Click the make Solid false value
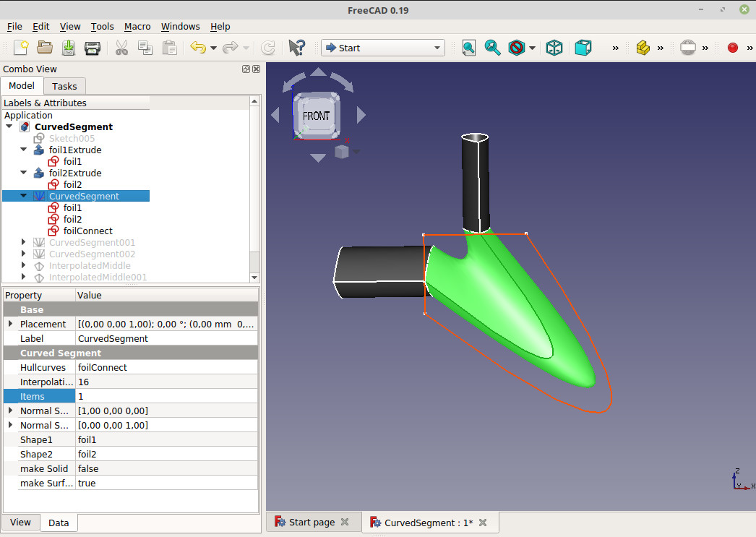 click(167, 468)
